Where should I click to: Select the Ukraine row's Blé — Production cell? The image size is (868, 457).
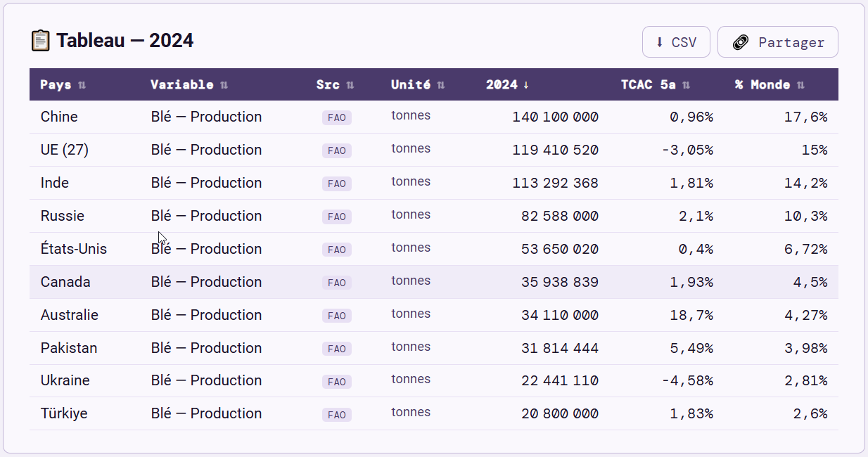206,380
